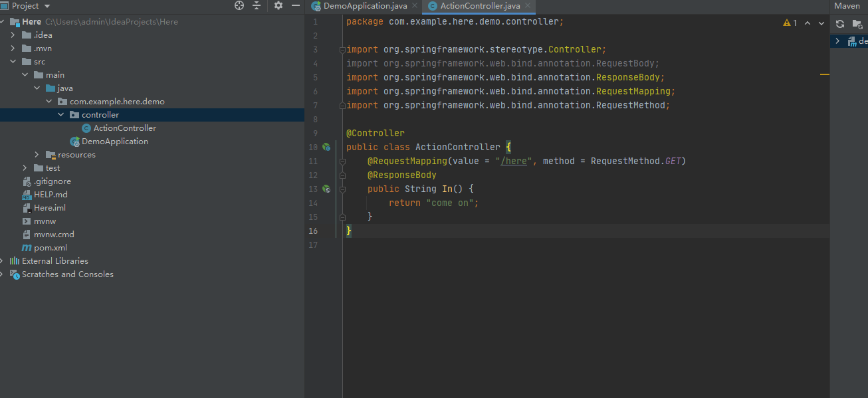Click the Maven generate sources folder icon

tap(857, 24)
